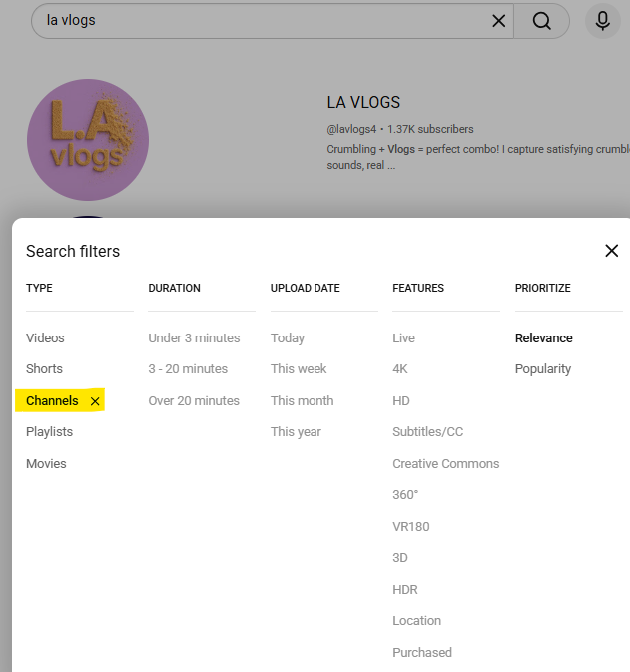Click the TYPE column header
Image resolution: width=630 pixels, height=672 pixels.
39,288
